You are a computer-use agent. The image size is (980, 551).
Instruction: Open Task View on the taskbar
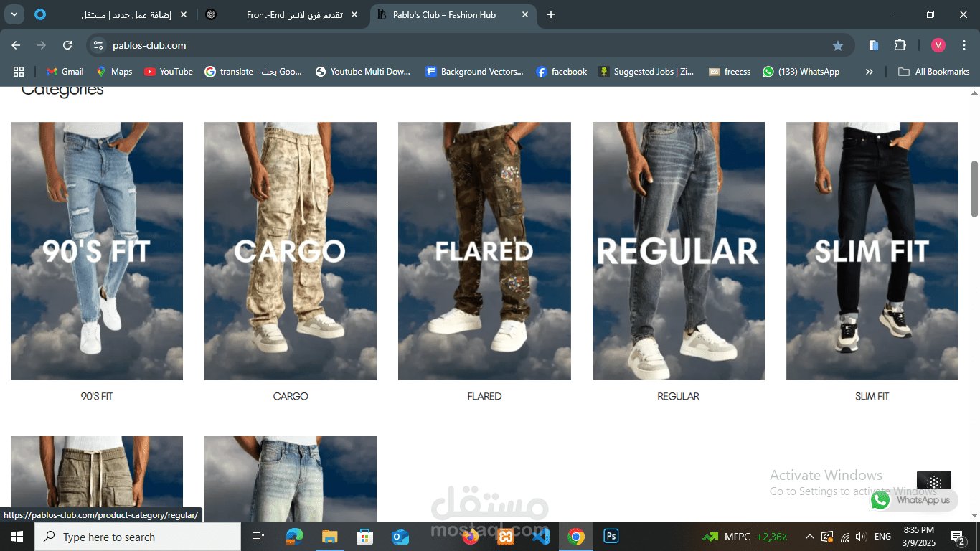[x=258, y=537]
